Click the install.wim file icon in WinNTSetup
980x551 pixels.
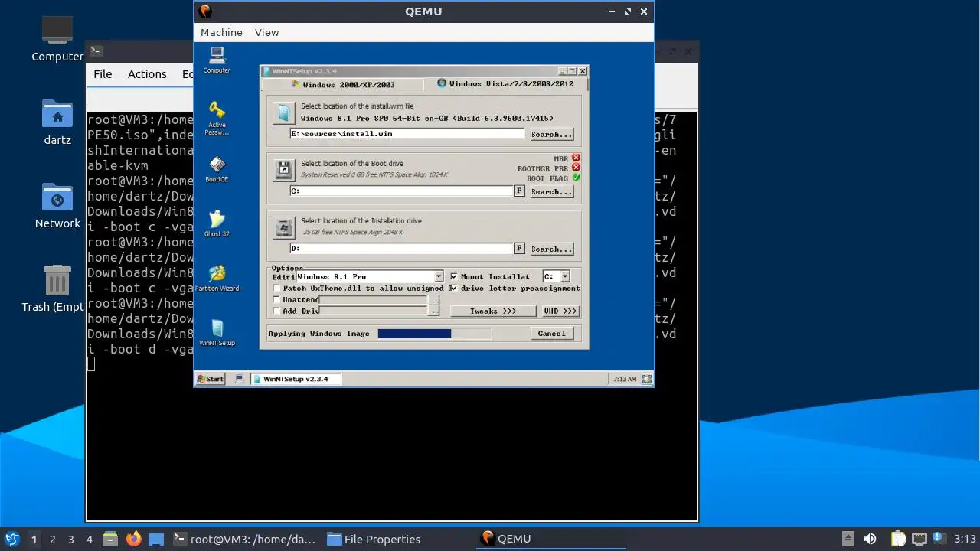(283, 113)
